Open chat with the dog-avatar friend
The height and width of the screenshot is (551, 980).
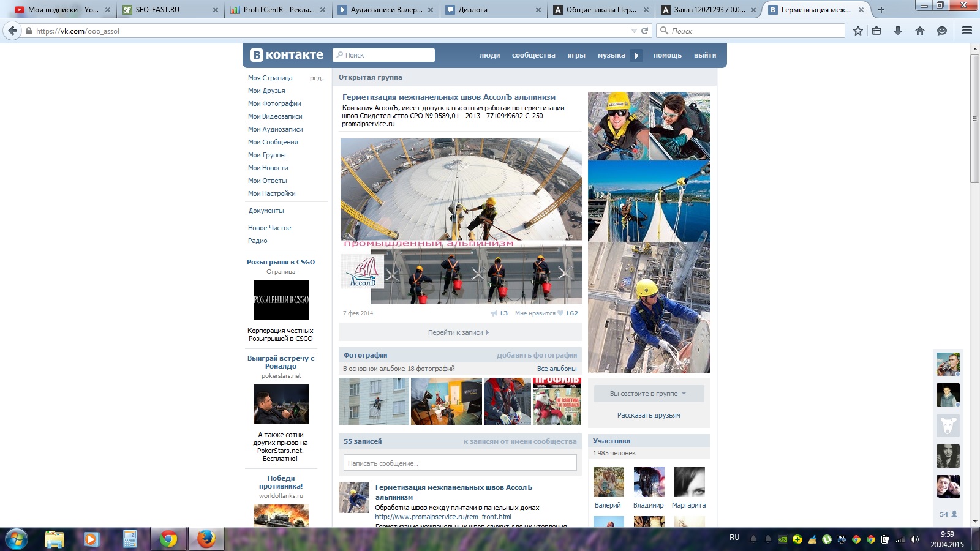point(948,425)
